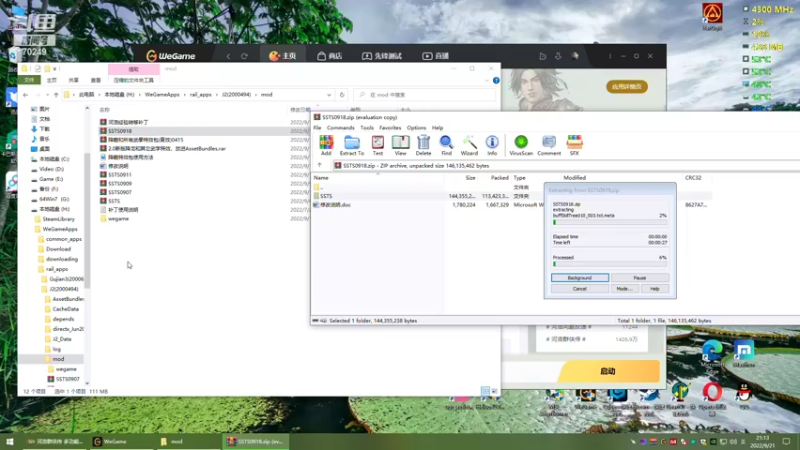Click Help button in extraction dialog
This screenshot has width=800, height=450.
tap(655, 289)
